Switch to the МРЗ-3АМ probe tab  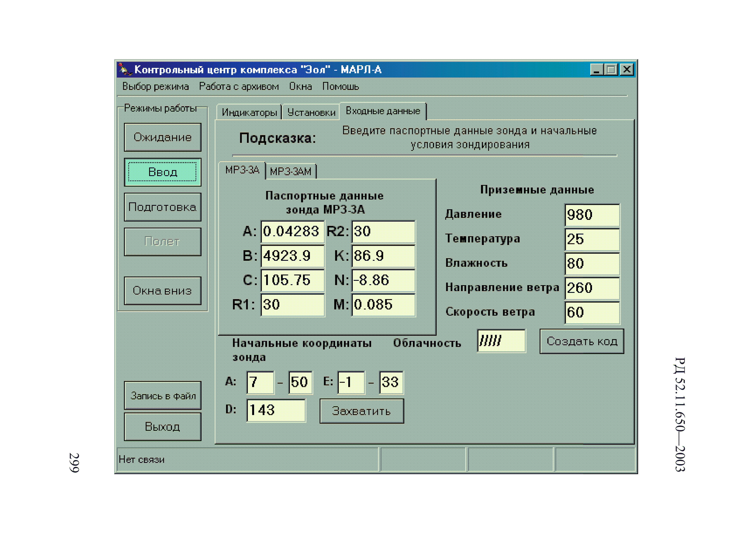click(x=291, y=171)
